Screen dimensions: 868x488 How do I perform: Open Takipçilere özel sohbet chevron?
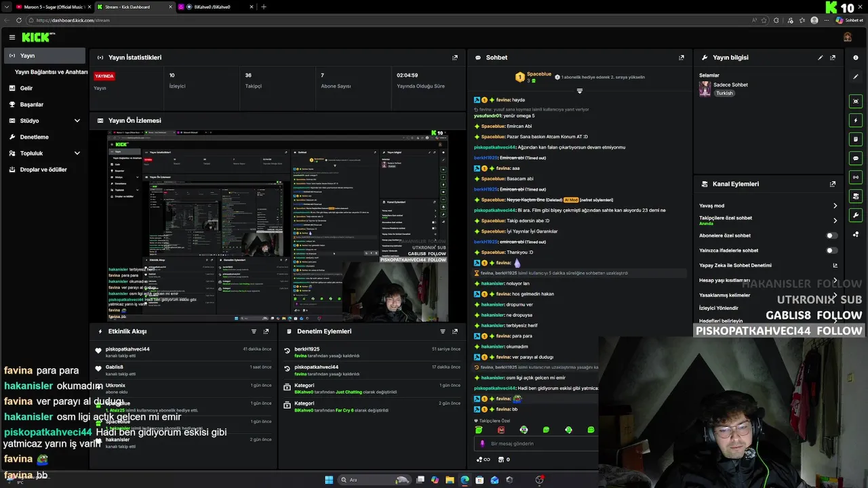tap(835, 220)
